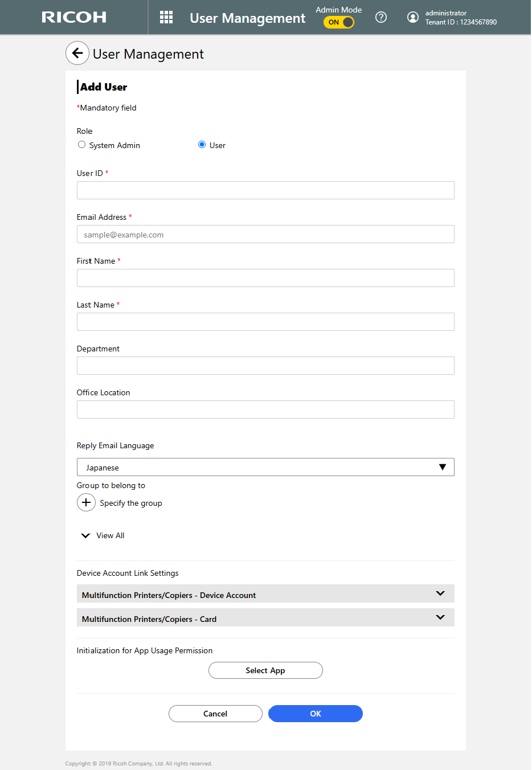Toggle Admin Mode switch off
The width and height of the screenshot is (532, 770).
pyautogui.click(x=339, y=22)
